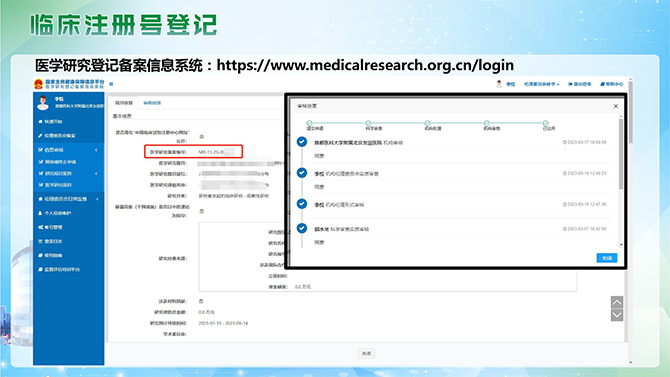Click the main page right-edge scrollbar
The width and height of the screenshot is (670, 377).
631,111
